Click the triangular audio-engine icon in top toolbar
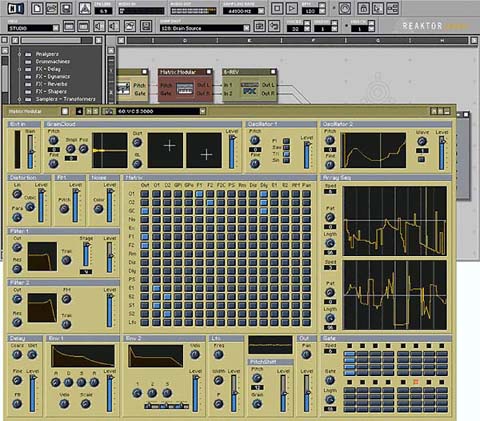Viewport: 480px width, 421px height. (x=85, y=8)
